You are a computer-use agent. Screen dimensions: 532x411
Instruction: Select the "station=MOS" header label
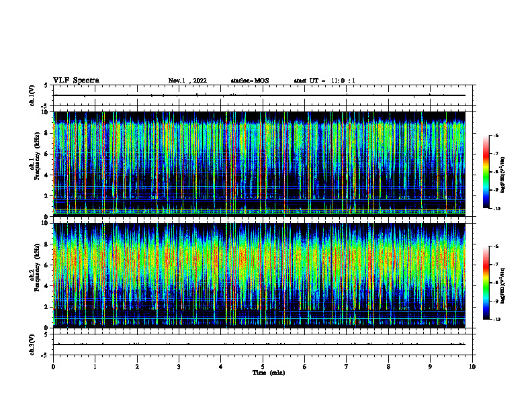tap(250, 81)
